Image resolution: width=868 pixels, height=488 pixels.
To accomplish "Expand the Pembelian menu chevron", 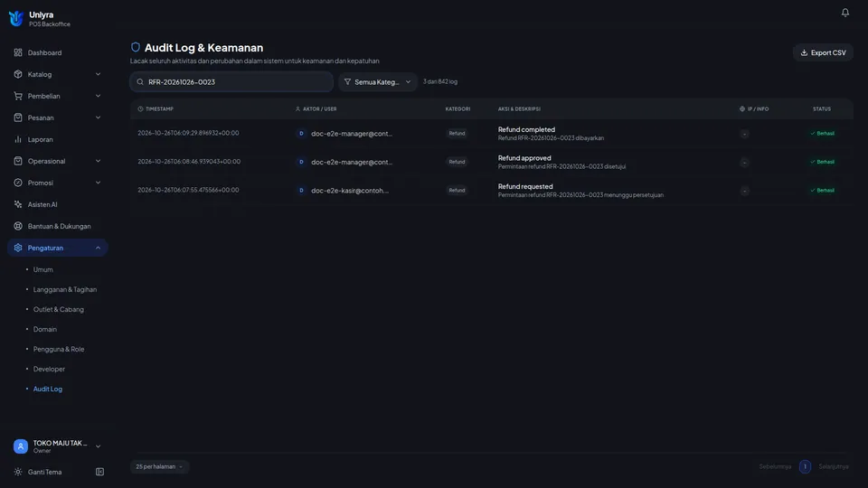I will (98, 96).
